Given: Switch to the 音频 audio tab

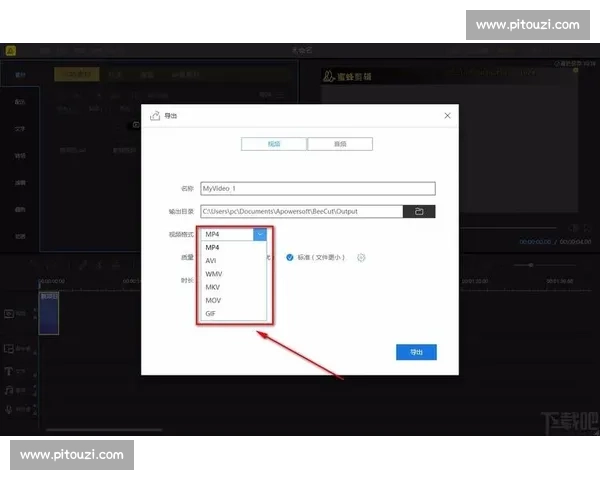Looking at the screenshot, I should tap(340, 144).
